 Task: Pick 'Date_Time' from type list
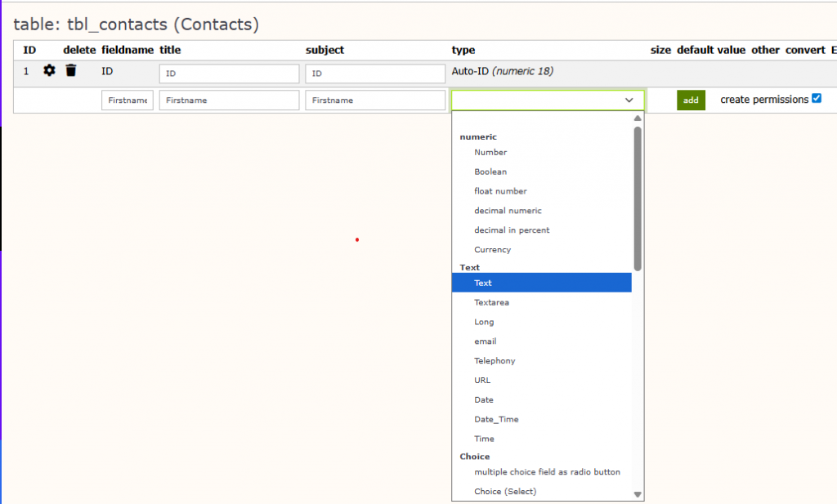(496, 419)
